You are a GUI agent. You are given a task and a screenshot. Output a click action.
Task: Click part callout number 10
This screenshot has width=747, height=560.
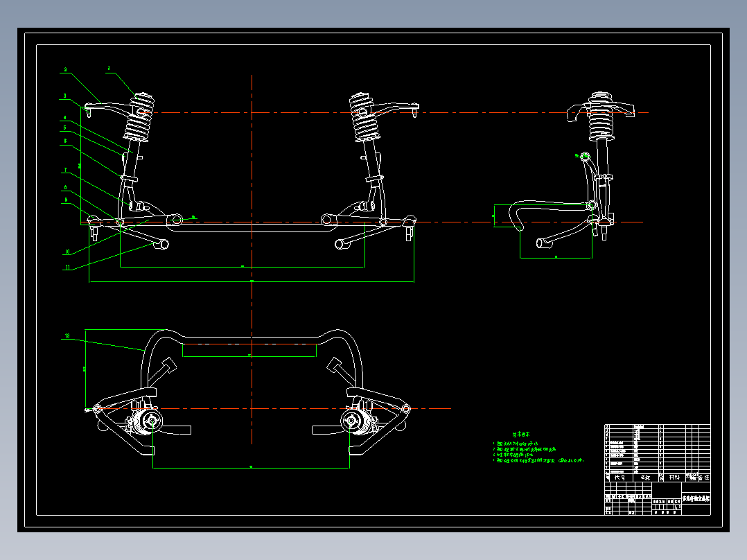67,252
